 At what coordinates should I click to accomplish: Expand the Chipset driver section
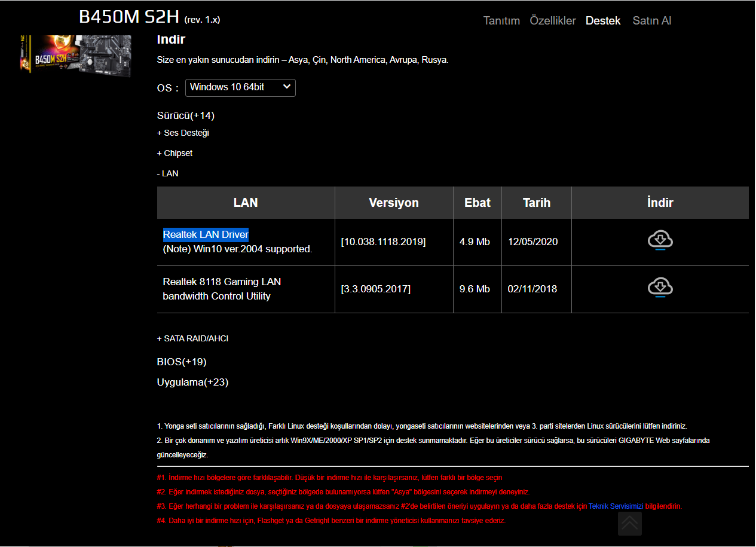point(175,153)
